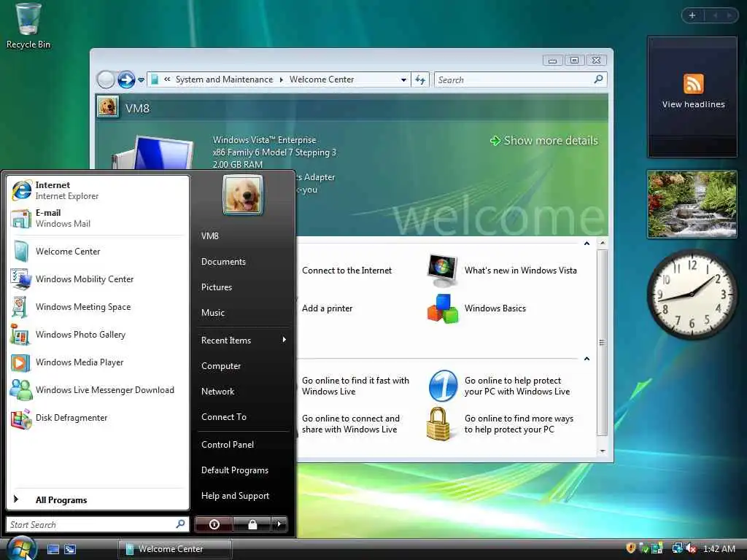Launch Windows Mail E-mail icon
This screenshot has width=747, height=560.
pos(21,218)
